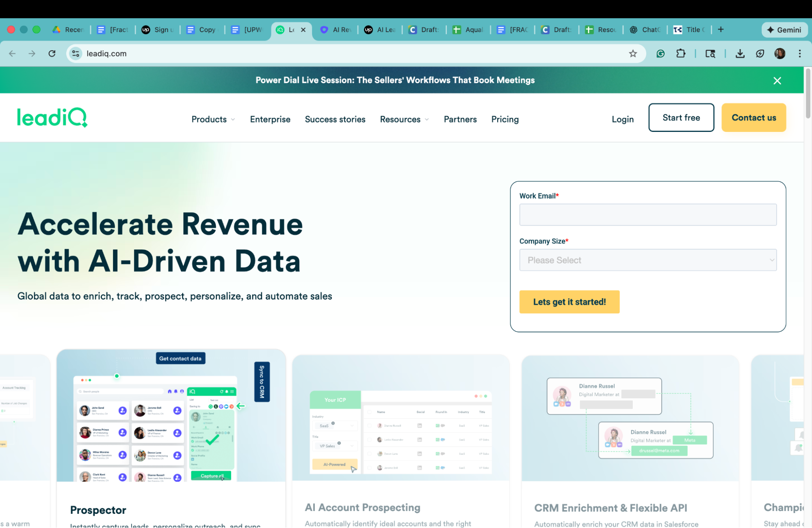Open the Extensions puzzle icon

[x=681, y=54]
